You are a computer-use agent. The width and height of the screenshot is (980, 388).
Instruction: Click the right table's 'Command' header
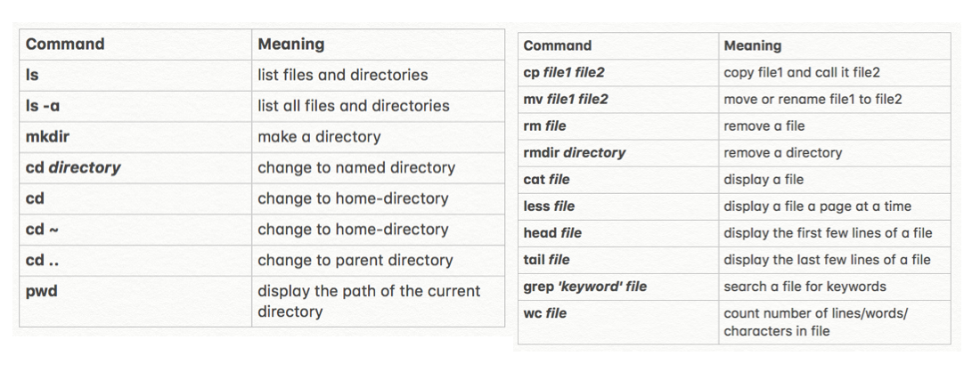pyautogui.click(x=557, y=45)
